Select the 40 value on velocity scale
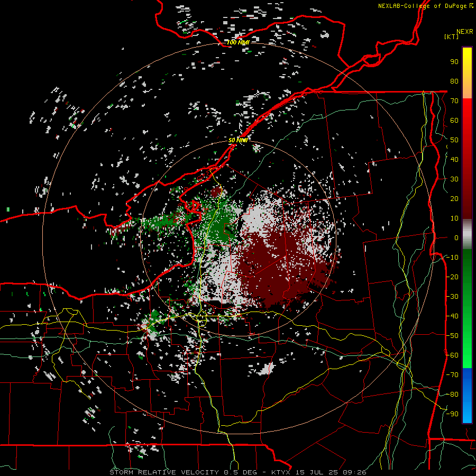Screen dimensions: 476x476 click(x=454, y=159)
